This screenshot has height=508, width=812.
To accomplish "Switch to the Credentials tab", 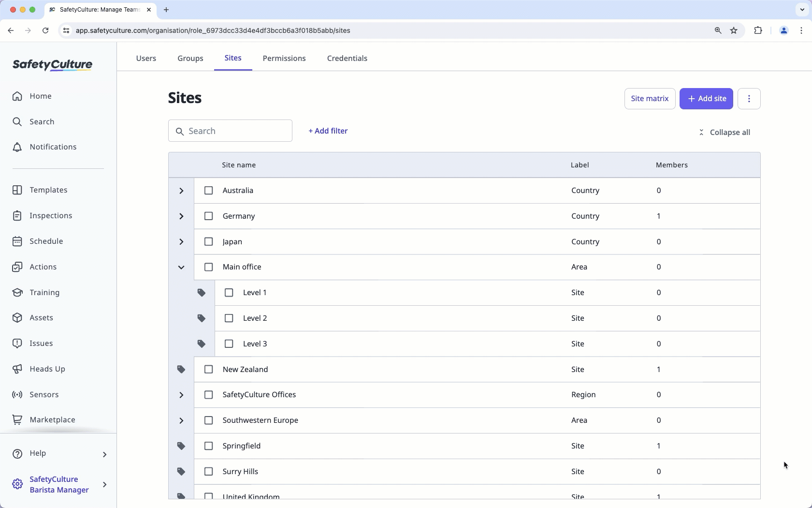I will click(x=347, y=58).
